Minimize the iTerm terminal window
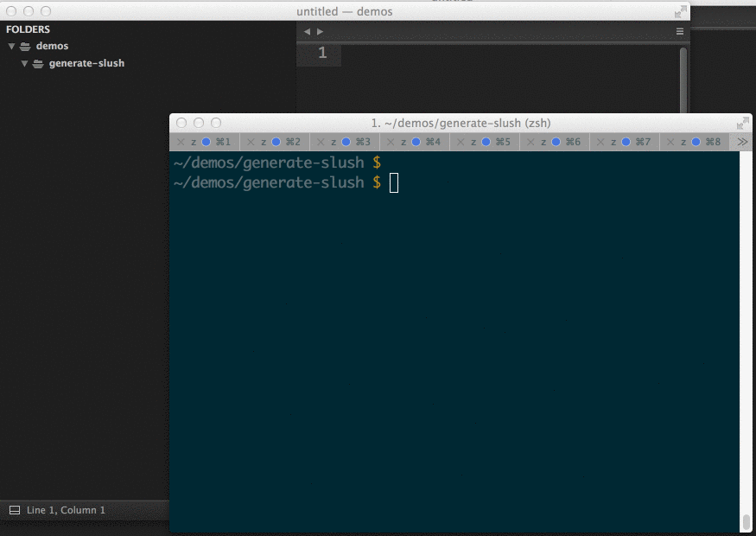Image resolution: width=756 pixels, height=536 pixels. click(199, 123)
